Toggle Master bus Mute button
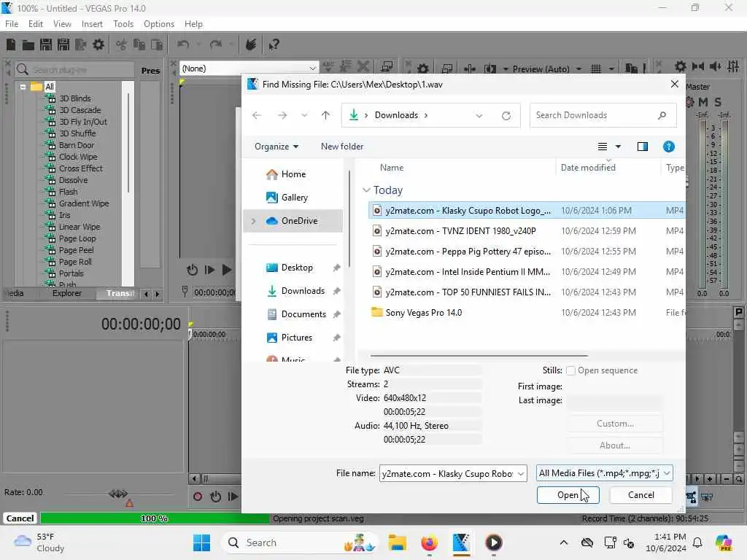Viewport: 747px width, 560px height. 703,102
